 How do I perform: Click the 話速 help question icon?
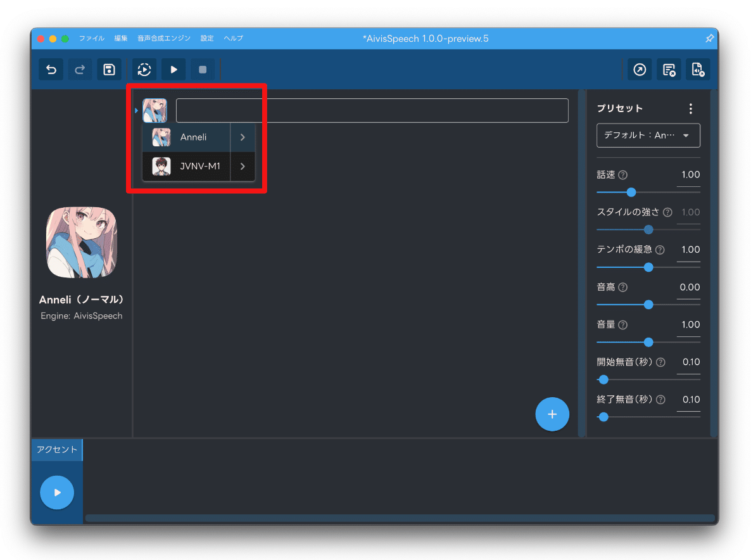pos(622,175)
